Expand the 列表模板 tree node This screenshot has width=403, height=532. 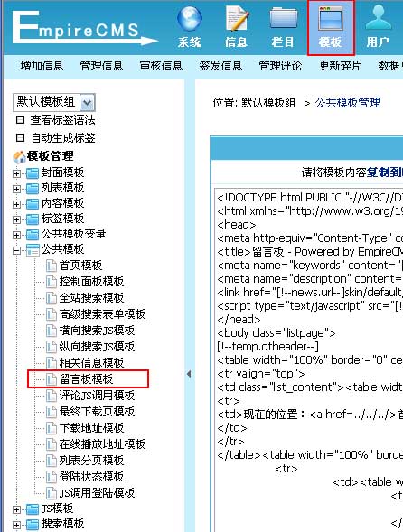pyautogui.click(x=16, y=189)
